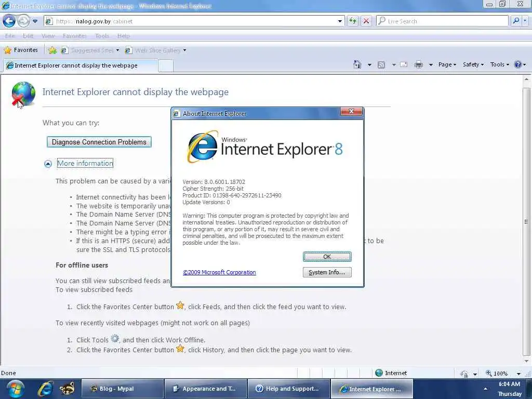Click the Live Search input box

point(443,21)
